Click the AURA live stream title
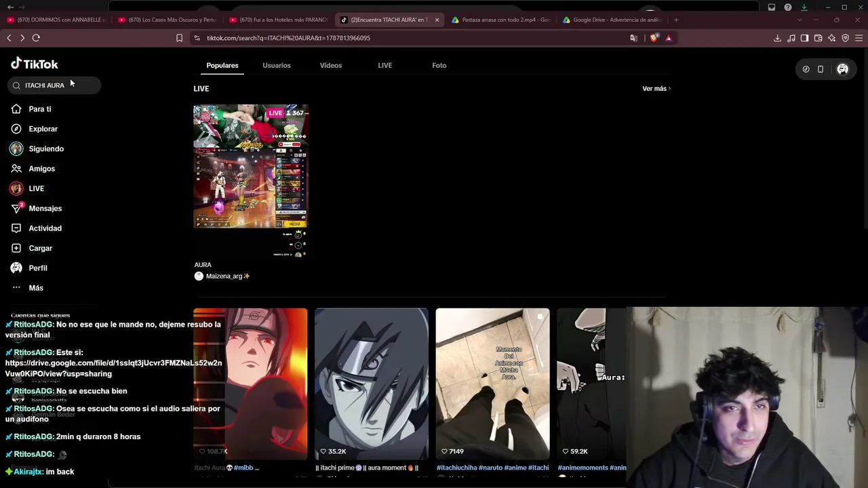 pyautogui.click(x=203, y=265)
